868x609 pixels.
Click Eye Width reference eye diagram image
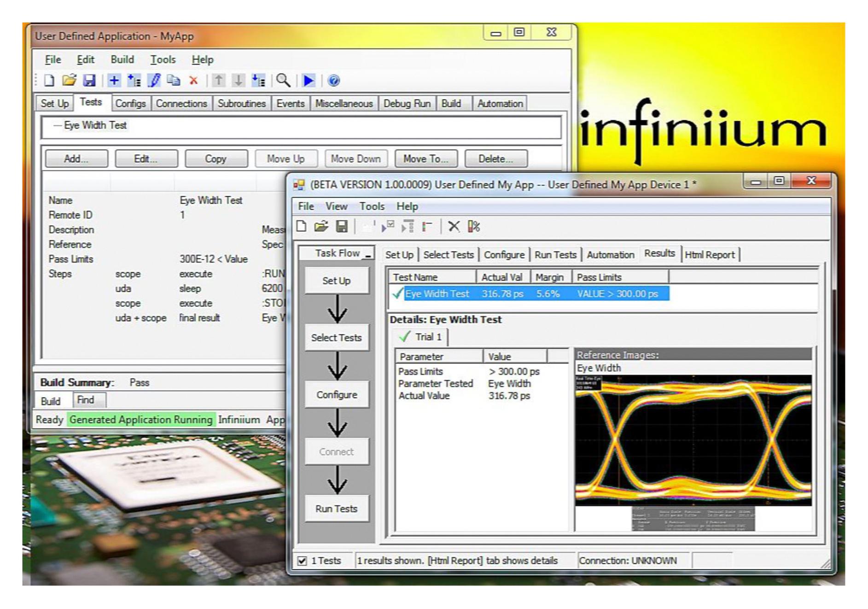pos(693,440)
